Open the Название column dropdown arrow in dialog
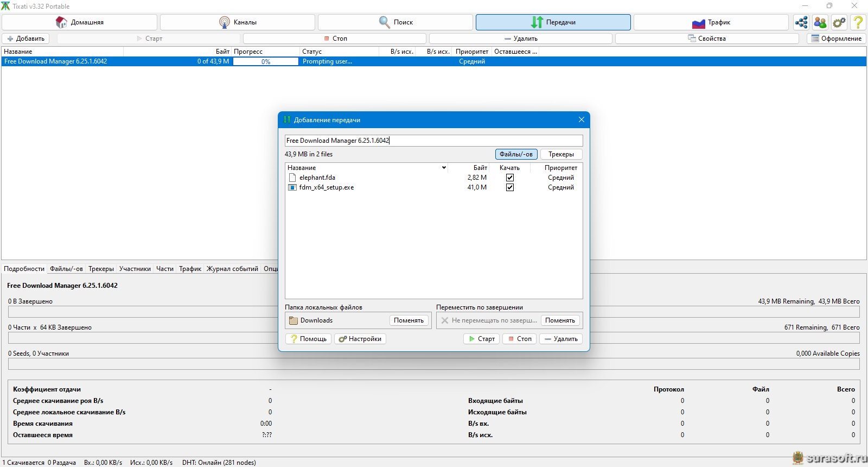 pos(444,168)
